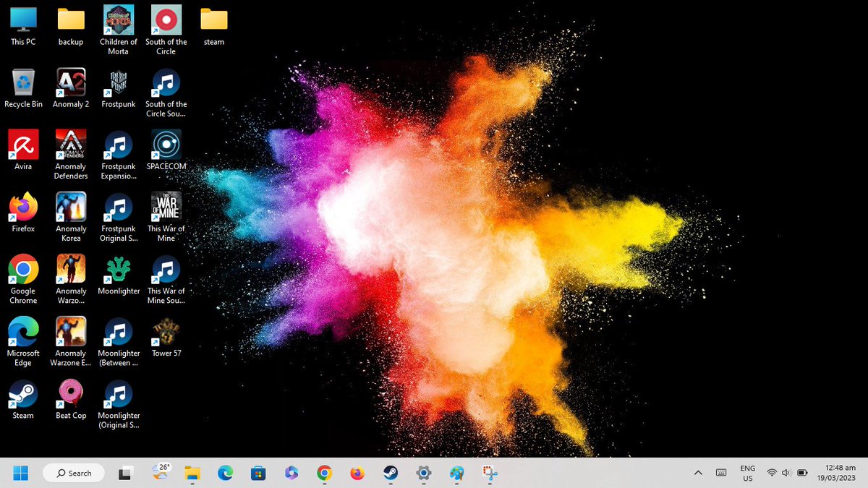Select the Firefox desktop shortcut
Screen dimensions: 868x488
point(23,213)
